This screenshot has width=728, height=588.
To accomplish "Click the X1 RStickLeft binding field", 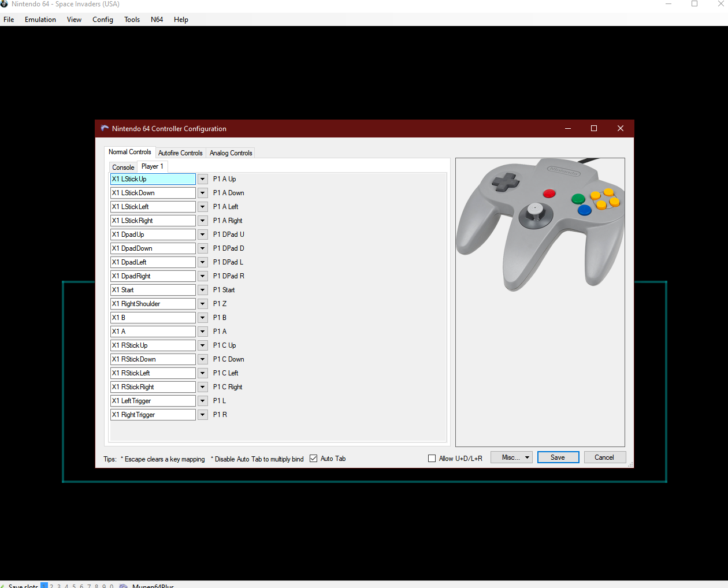I will 153,373.
